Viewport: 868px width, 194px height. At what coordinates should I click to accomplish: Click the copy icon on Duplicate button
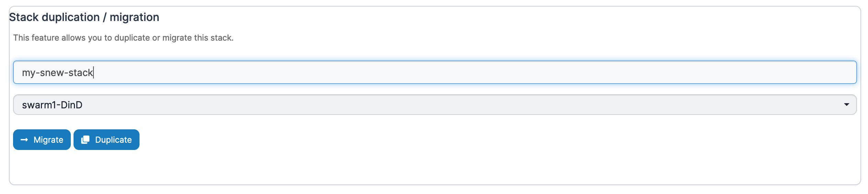point(85,140)
